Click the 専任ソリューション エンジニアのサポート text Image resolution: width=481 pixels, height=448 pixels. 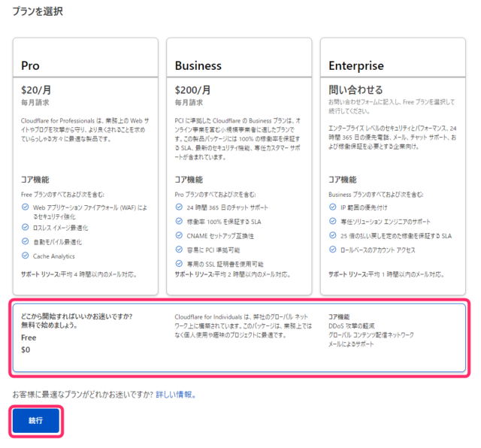tap(386, 222)
